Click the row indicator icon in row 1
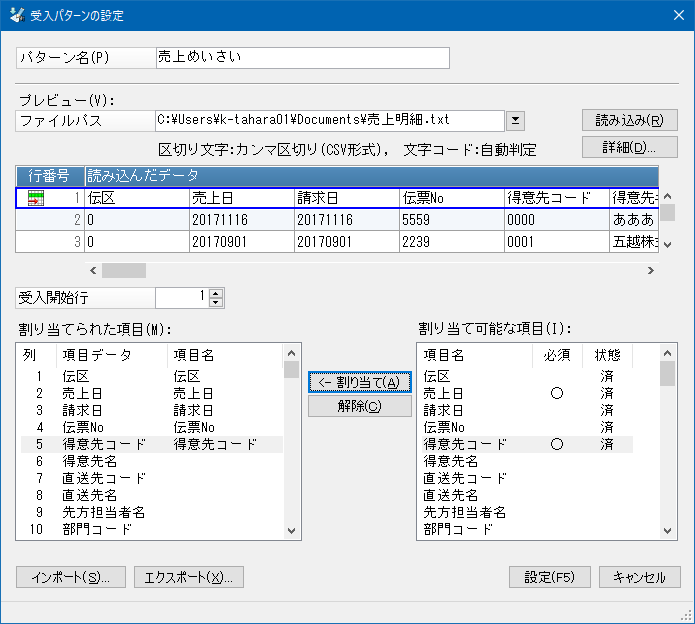This screenshot has height=624, width=695. click(x=35, y=199)
